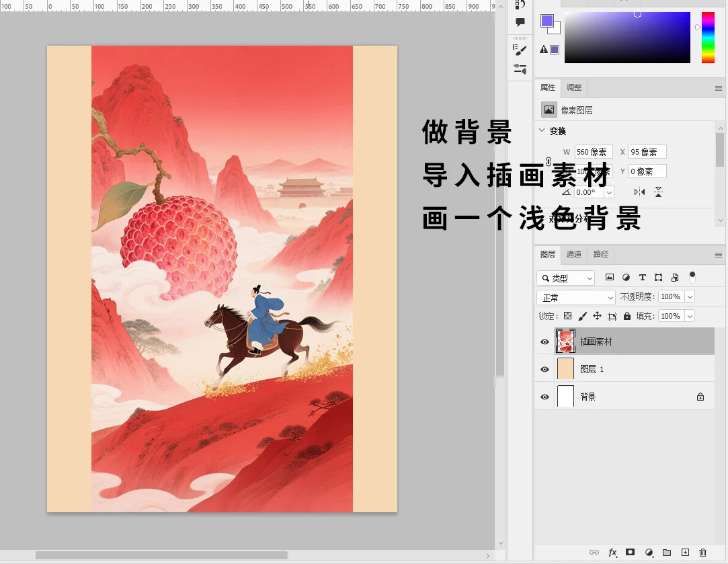Open the rotation angle dropdown
The height and width of the screenshot is (564, 728).
pyautogui.click(x=609, y=192)
